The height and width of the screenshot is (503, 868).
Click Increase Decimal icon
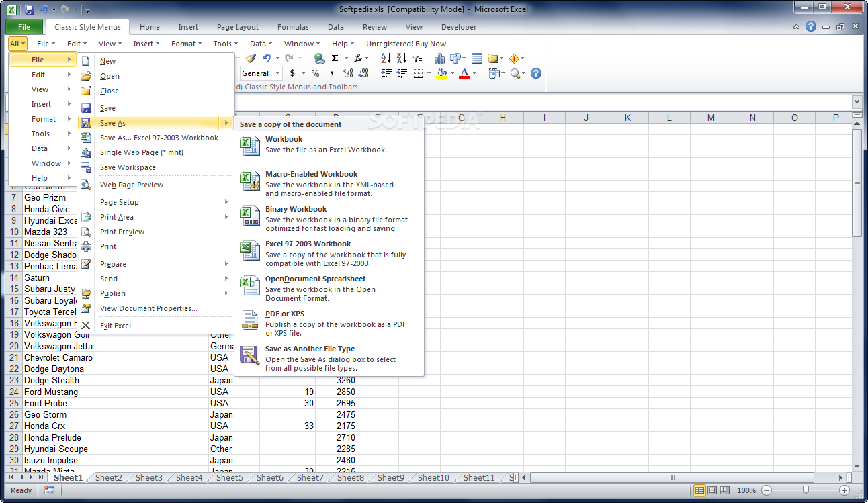347,73
